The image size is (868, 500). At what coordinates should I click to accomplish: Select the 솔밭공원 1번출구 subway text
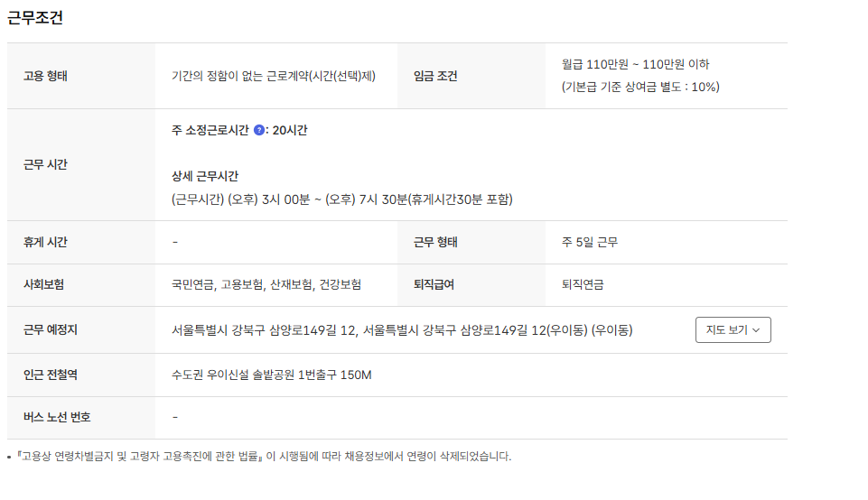click(x=271, y=375)
